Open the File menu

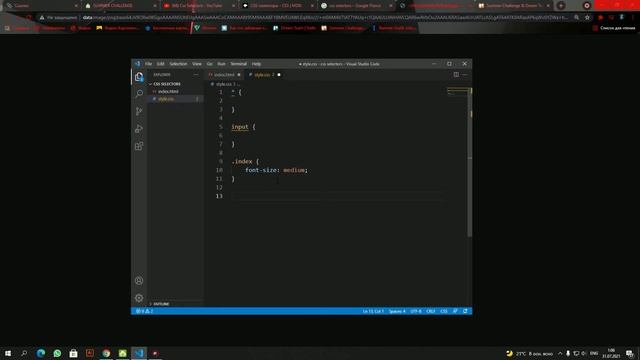pos(148,64)
